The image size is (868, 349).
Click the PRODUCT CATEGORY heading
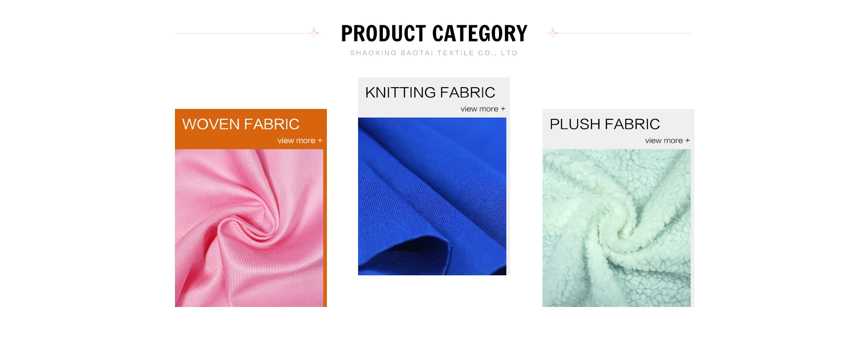click(x=434, y=33)
